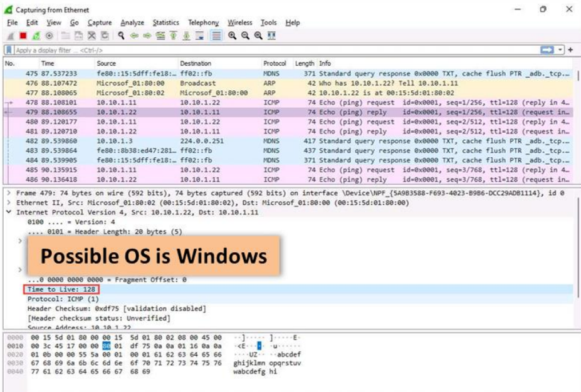Jump to the first packet icon
The width and height of the screenshot is (581, 392).
(173, 36)
